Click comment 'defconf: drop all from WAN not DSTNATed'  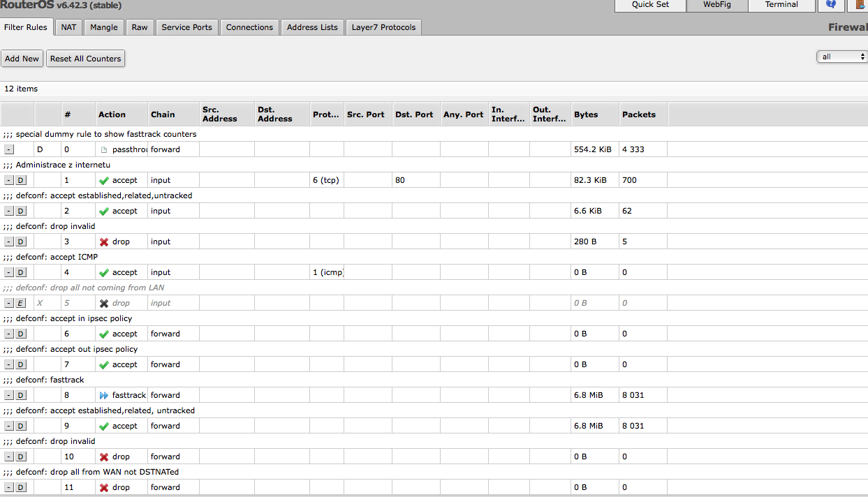pyautogui.click(x=97, y=472)
